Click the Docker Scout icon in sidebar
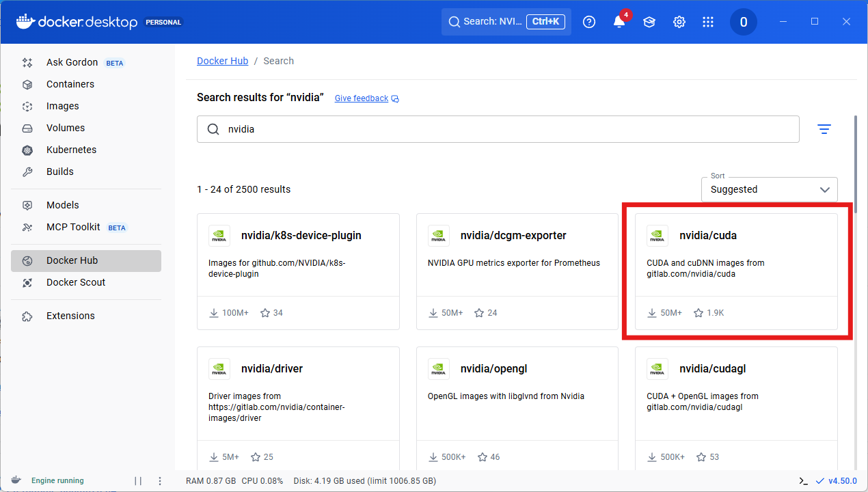The height and width of the screenshot is (492, 868). point(27,282)
